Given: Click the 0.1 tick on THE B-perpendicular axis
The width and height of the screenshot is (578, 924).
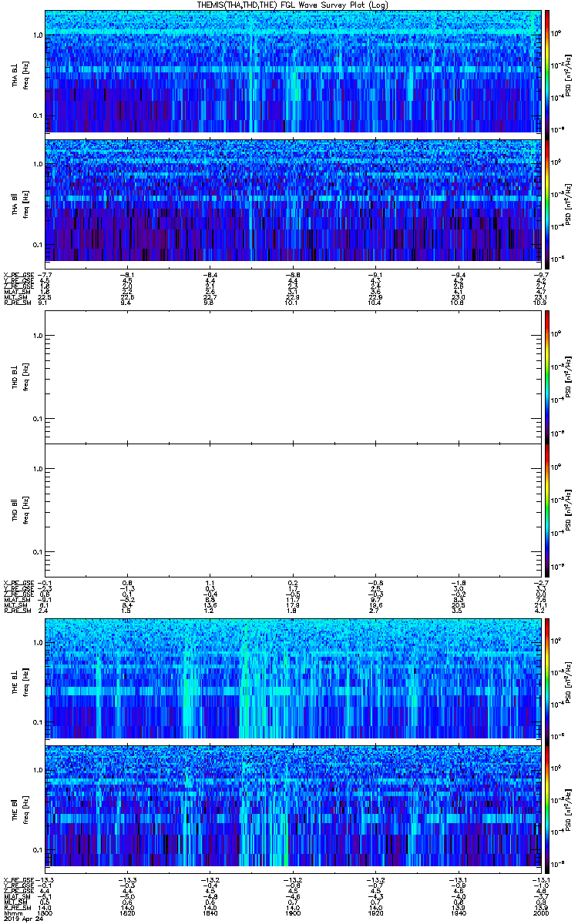Looking at the screenshot, I should [x=38, y=721].
